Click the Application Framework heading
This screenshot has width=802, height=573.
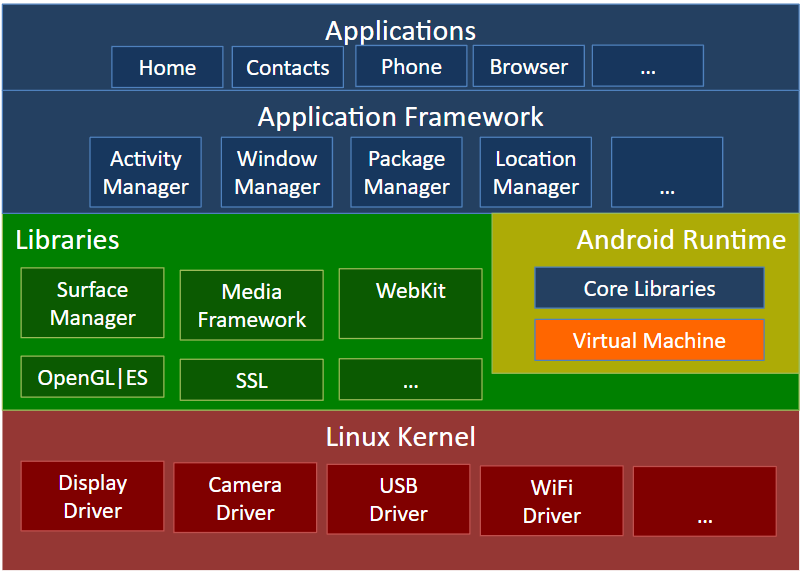400,117
